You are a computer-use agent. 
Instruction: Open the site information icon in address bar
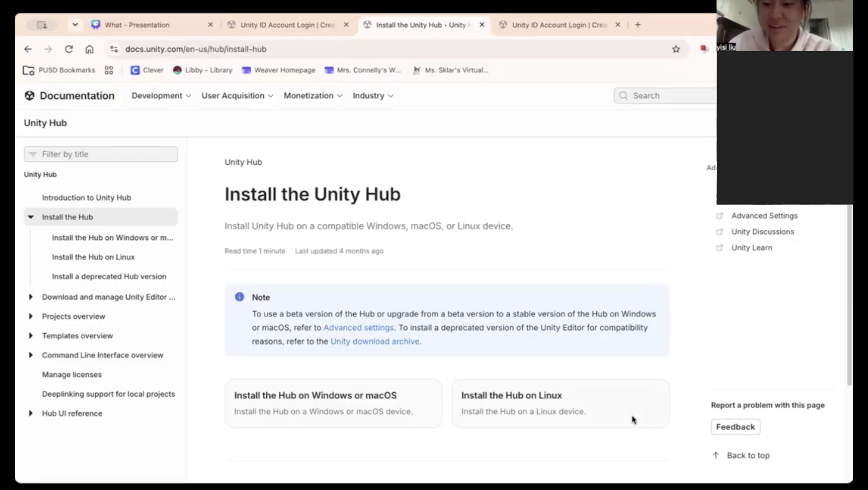pos(114,49)
